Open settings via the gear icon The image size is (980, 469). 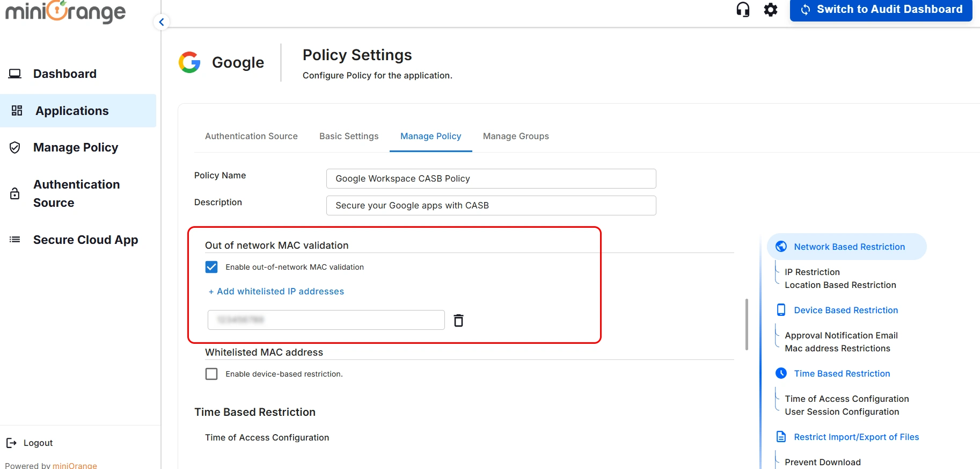click(x=771, y=10)
